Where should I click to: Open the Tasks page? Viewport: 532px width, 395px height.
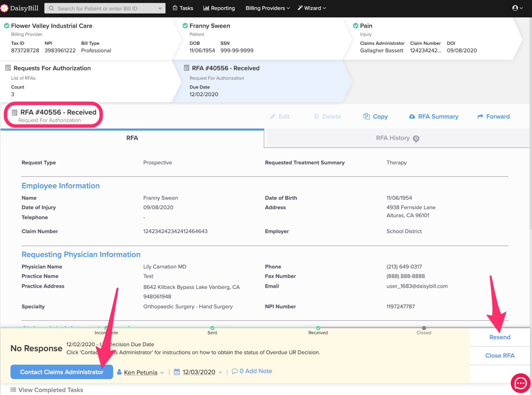pyautogui.click(x=183, y=8)
